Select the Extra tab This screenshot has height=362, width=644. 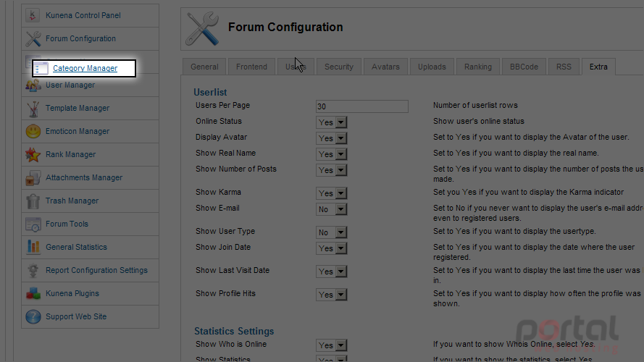tap(598, 67)
